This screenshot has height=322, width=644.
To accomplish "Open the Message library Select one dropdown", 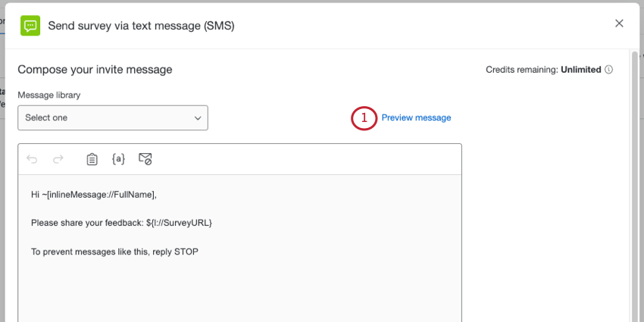I will pyautogui.click(x=113, y=118).
